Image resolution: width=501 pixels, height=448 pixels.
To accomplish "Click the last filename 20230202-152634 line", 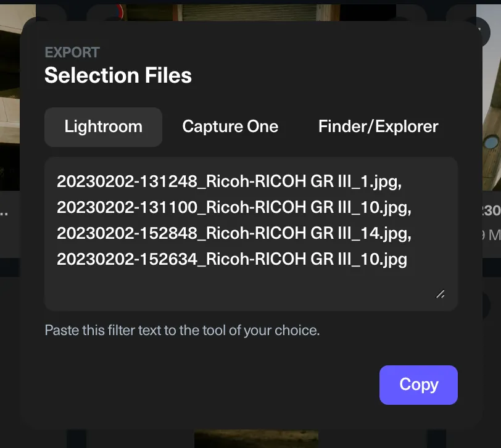I will pyautogui.click(x=233, y=259).
